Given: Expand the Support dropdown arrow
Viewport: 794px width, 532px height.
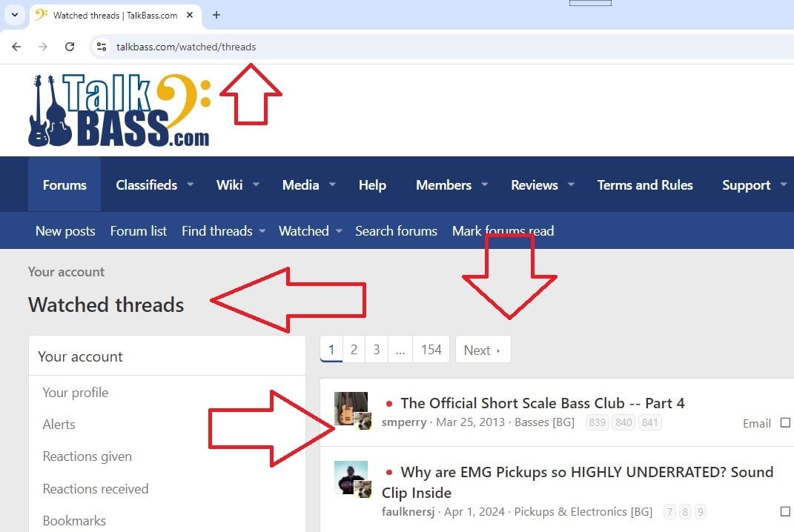Looking at the screenshot, I should (784, 184).
